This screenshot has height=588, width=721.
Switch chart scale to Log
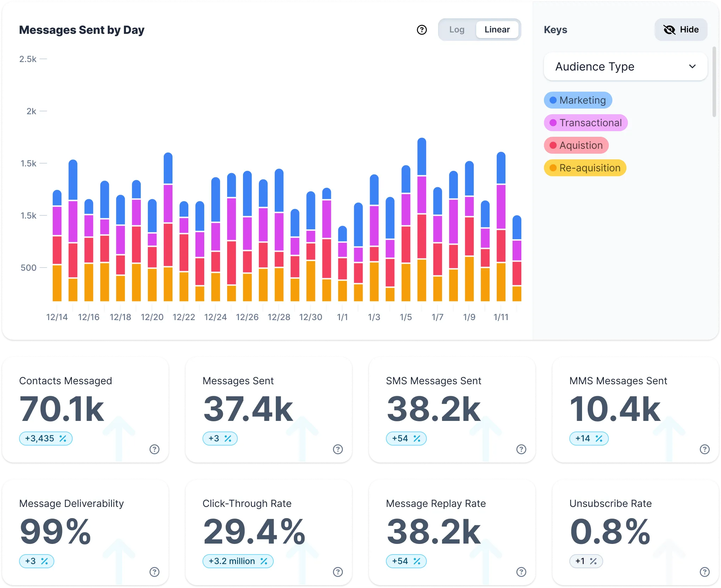pos(456,30)
